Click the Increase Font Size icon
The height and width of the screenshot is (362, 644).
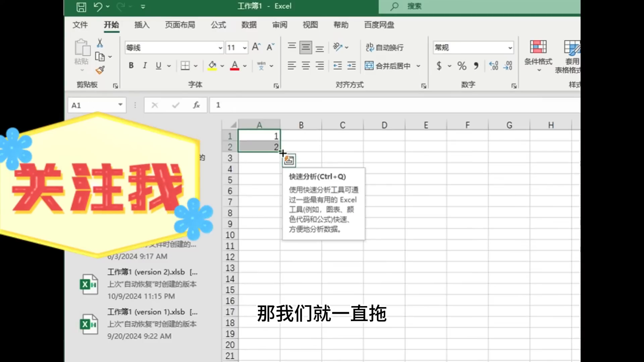tap(256, 47)
